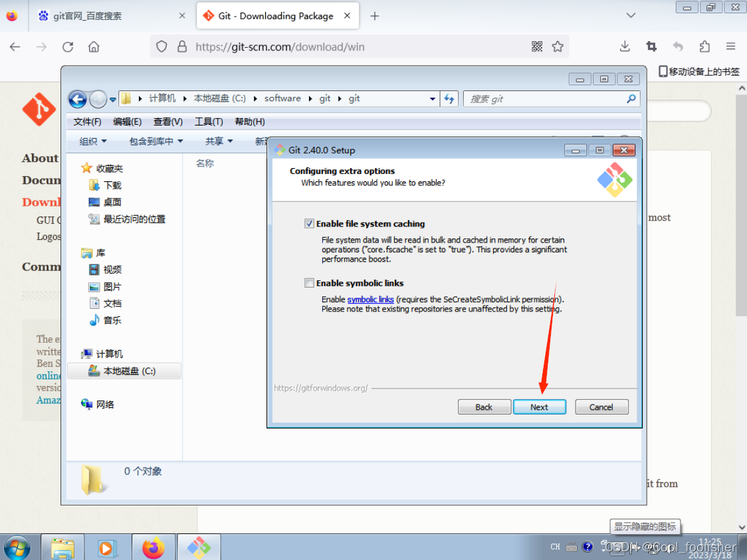This screenshot has width=747, height=560.
Task: Open Windows Explorer from taskbar
Action: click(x=63, y=549)
